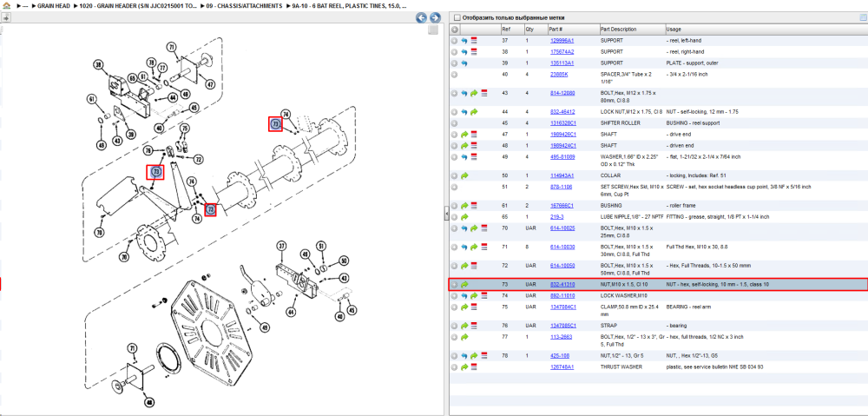
Task: Click the add-all plus icon in table header
Action: [455, 30]
